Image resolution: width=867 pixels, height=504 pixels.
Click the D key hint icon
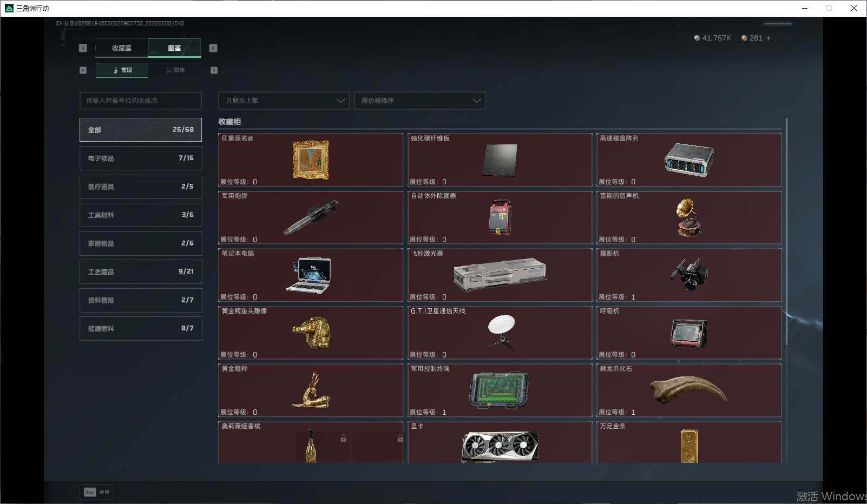pos(214,70)
